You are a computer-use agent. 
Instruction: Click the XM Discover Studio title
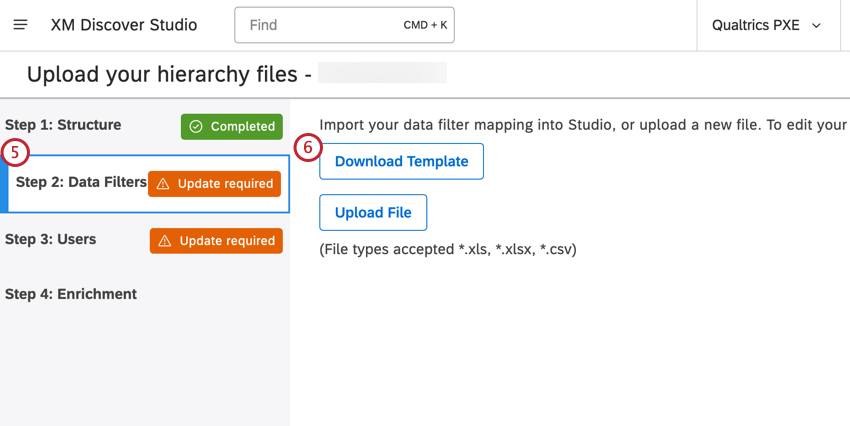point(124,25)
